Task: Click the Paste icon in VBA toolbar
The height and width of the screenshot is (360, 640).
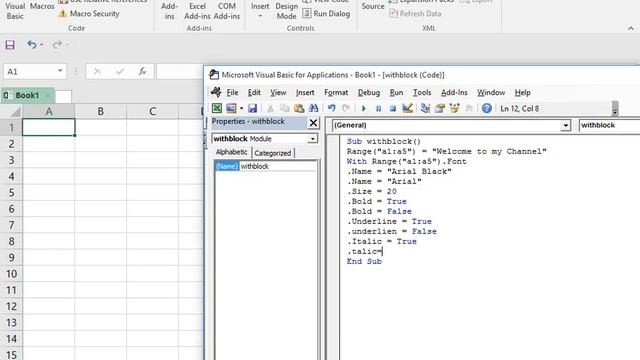Action: pyautogui.click(x=299, y=108)
